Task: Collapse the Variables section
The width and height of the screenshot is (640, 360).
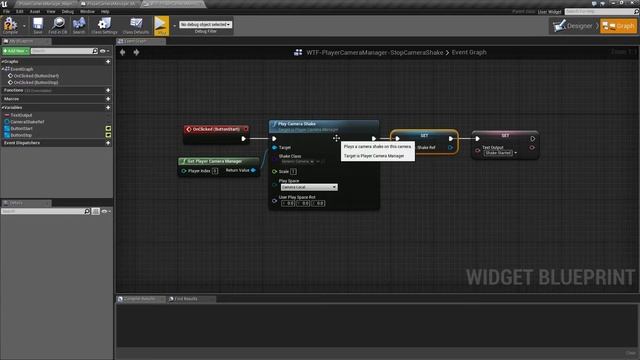Action: click(x=2, y=108)
